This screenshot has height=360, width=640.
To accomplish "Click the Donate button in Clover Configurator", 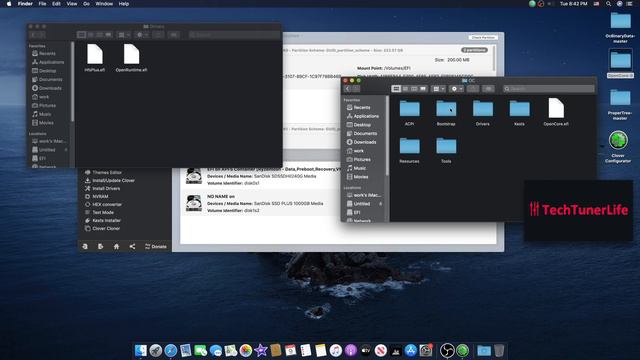I will 156,247.
